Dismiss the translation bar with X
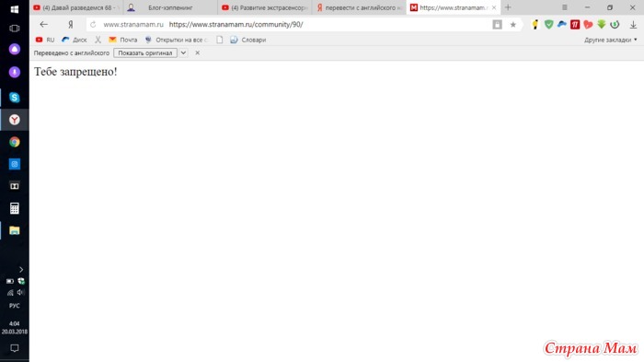The width and height of the screenshot is (644, 362). click(198, 53)
